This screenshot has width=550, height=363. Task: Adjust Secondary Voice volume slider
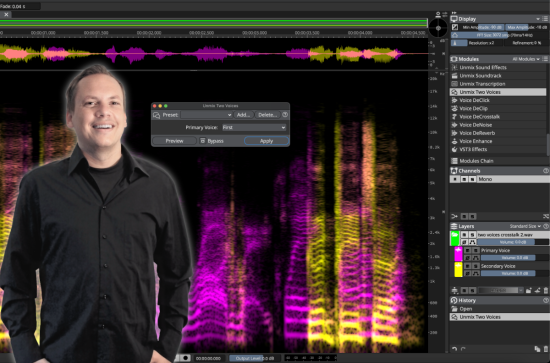pyautogui.click(x=515, y=273)
